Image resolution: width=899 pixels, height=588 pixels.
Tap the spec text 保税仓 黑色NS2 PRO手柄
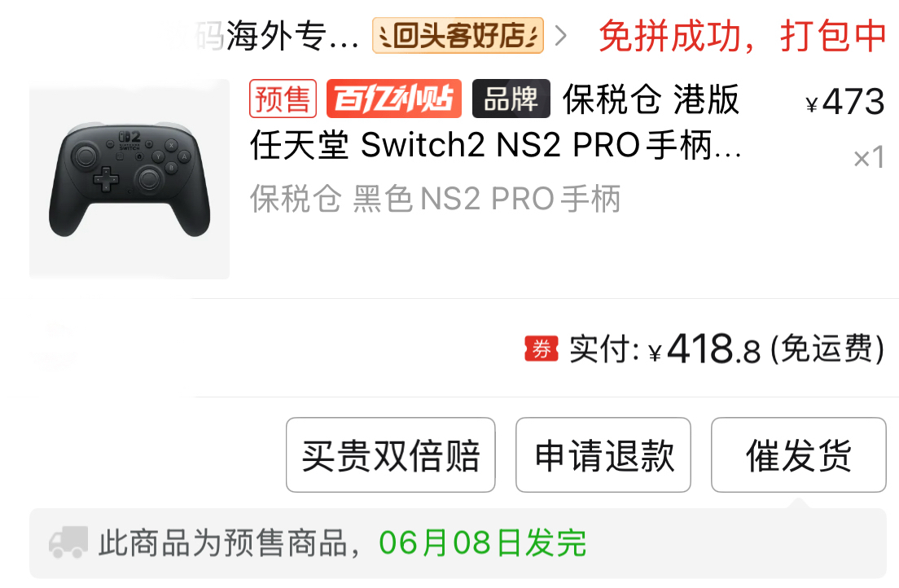coord(435,199)
